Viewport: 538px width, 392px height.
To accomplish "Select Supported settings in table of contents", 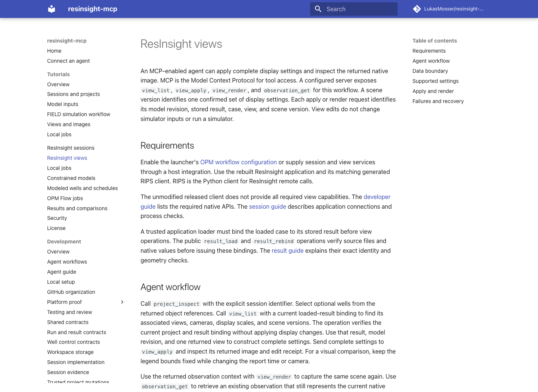I will pyautogui.click(x=435, y=81).
